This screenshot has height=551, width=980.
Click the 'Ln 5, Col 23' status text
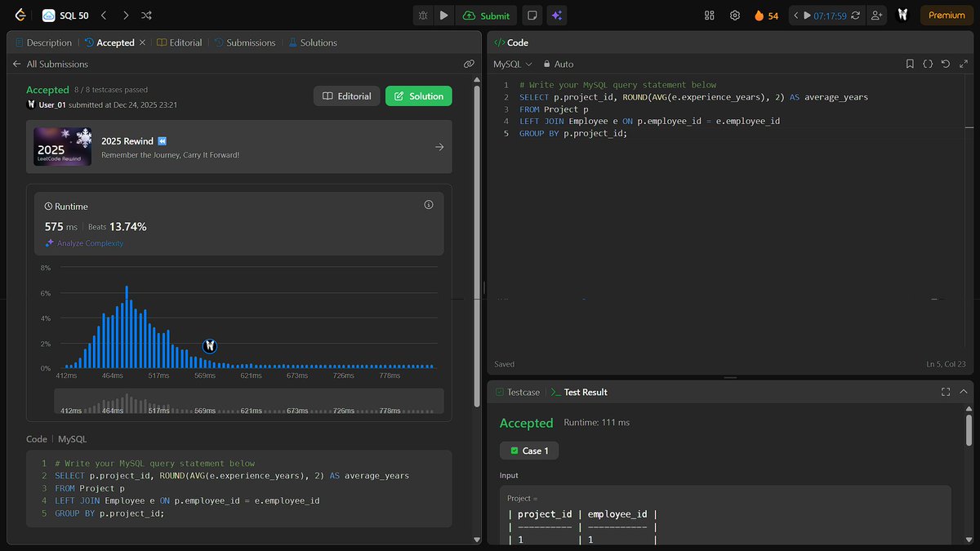click(x=947, y=364)
